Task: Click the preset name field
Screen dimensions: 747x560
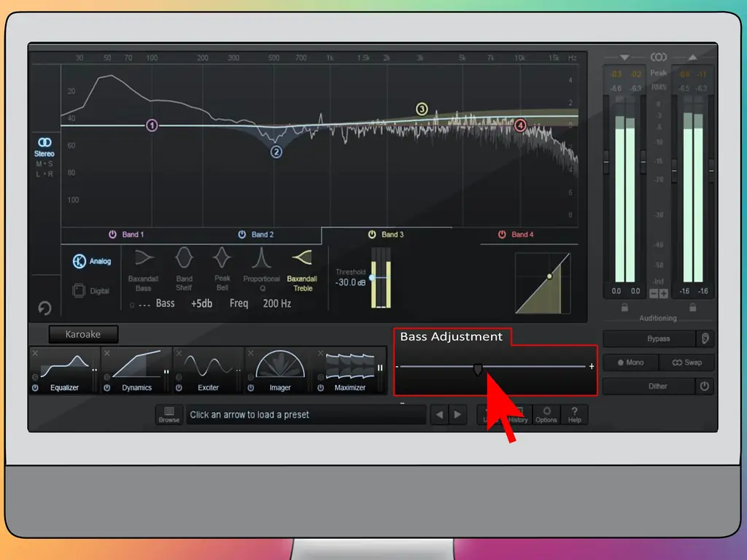Action: tap(306, 415)
